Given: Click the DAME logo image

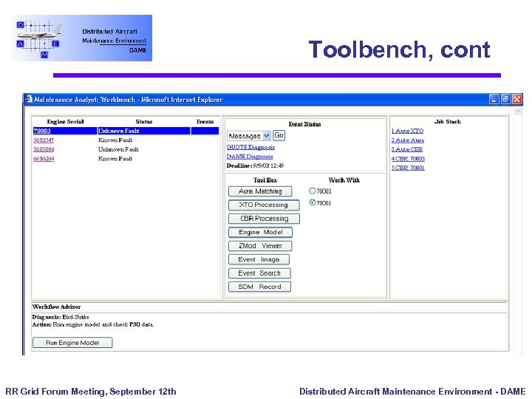Looking at the screenshot, I should coord(82,38).
